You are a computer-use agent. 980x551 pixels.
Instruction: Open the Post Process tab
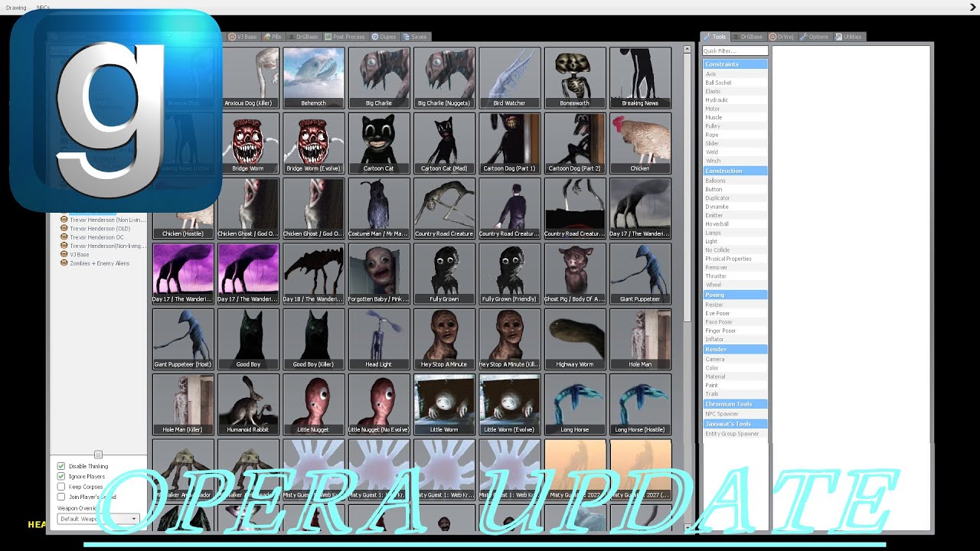345,37
